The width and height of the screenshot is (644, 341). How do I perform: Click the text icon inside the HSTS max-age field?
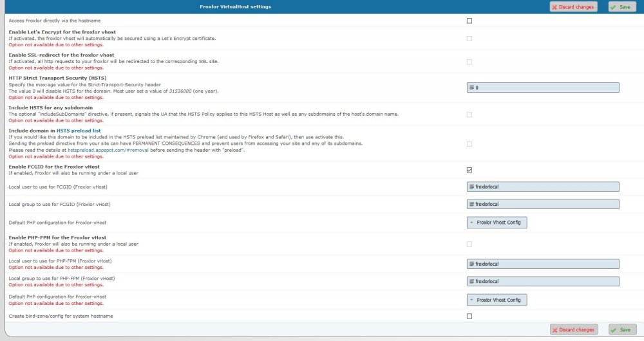pos(471,88)
